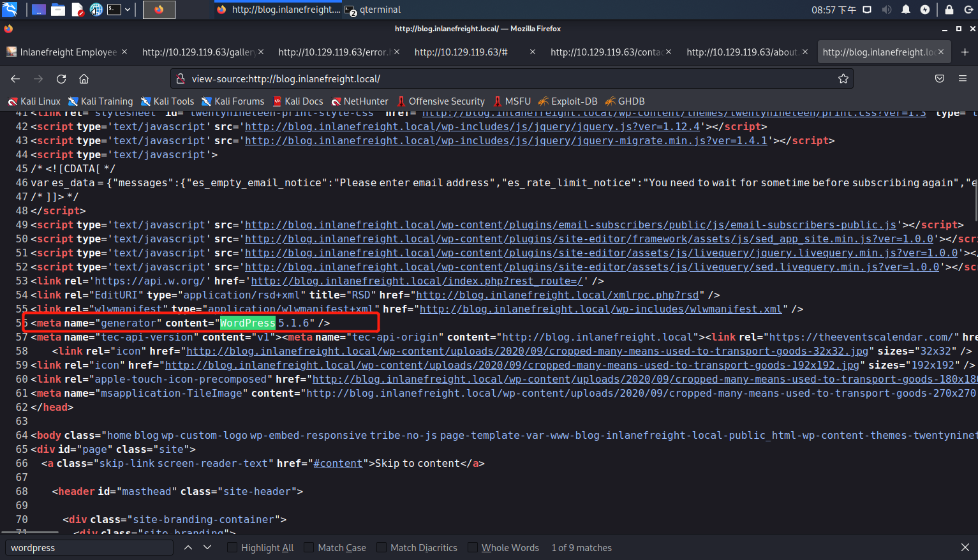978x560 pixels.
Task: Click the find bar search field
Action: click(89, 548)
